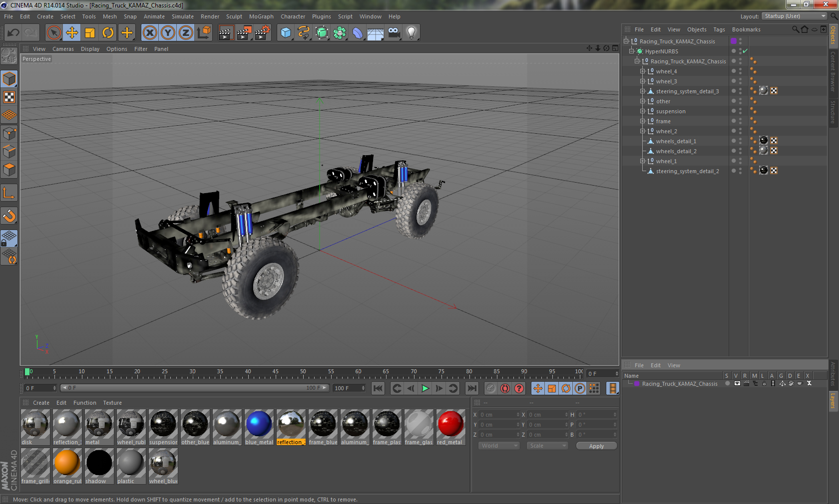Expand the wheel_4 object
The image size is (839, 504).
[x=643, y=71]
